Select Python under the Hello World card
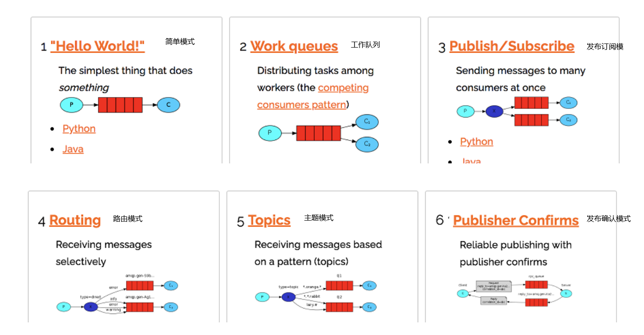Image resolution: width=644 pixels, height=335 pixels. tap(79, 129)
